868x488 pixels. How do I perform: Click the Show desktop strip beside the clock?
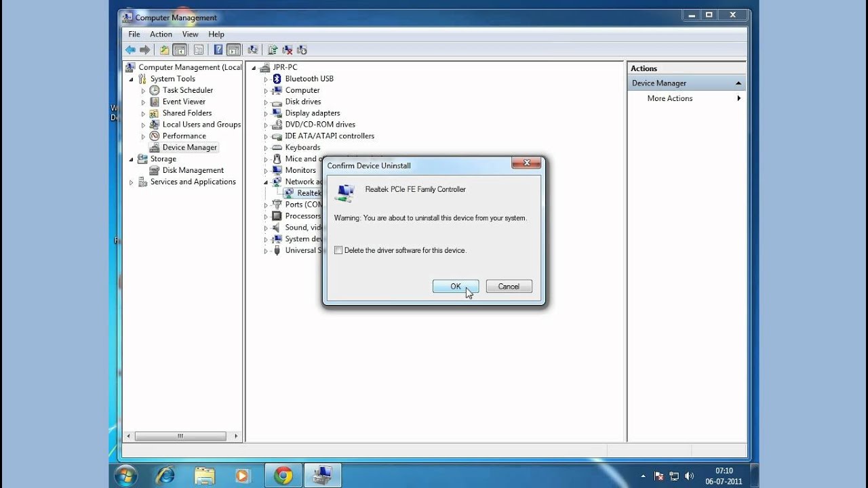[x=754, y=476]
